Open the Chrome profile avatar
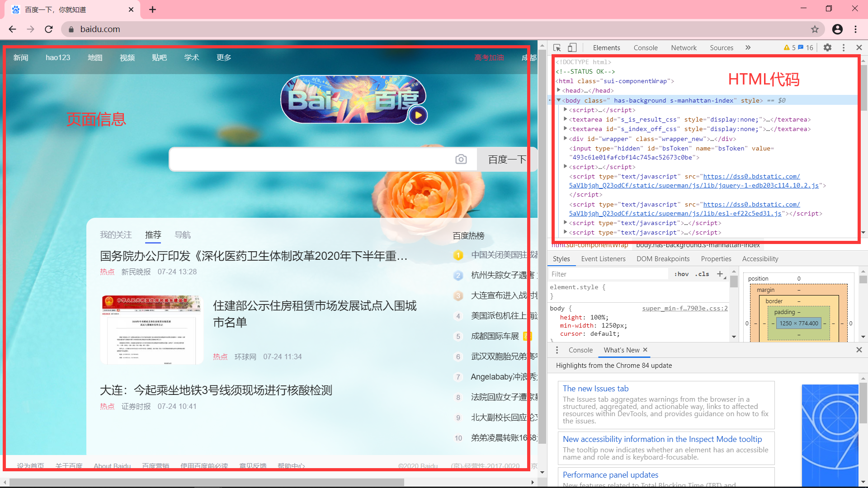Viewport: 868px width, 488px height. (837, 29)
